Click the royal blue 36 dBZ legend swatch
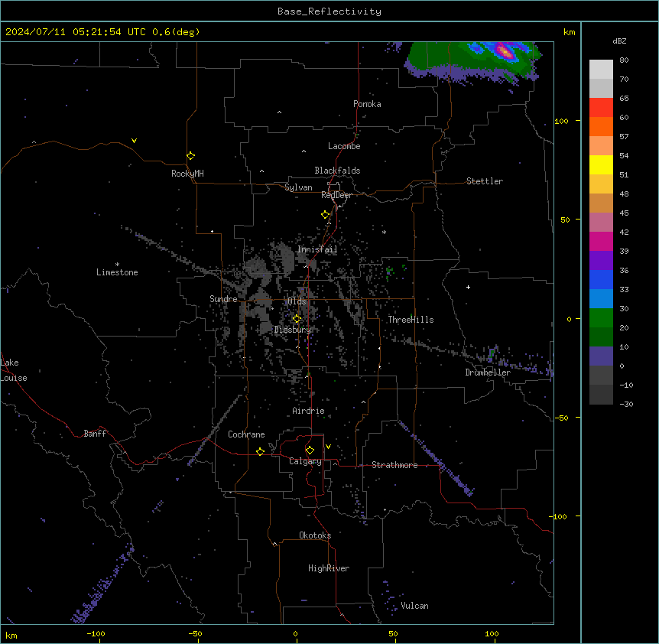Screen dimensions: 659x644 601,279
